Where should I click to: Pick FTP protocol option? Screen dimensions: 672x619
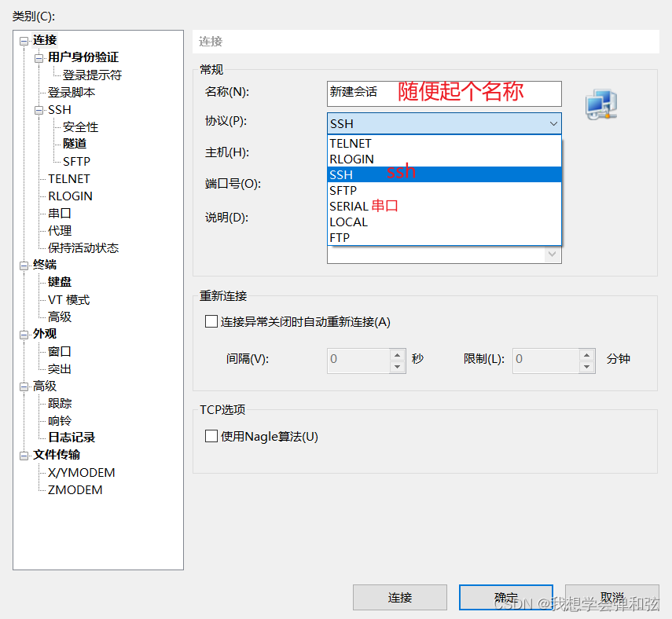[444, 237]
